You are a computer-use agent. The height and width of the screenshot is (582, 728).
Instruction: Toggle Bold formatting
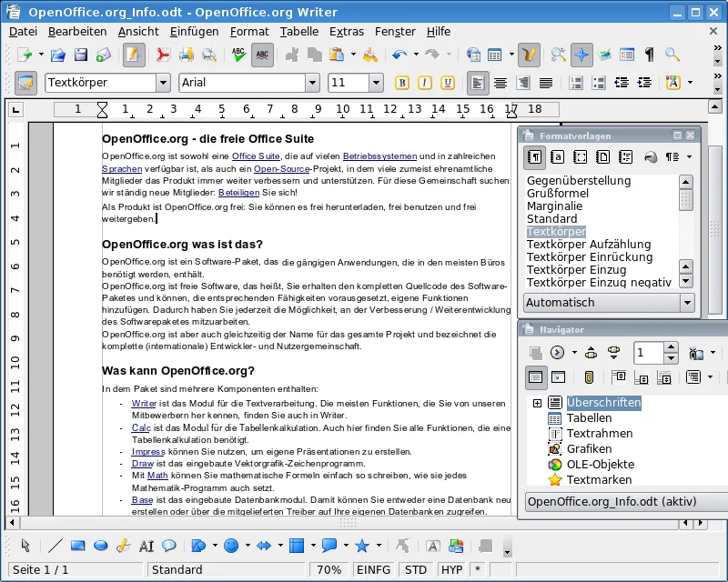point(402,83)
